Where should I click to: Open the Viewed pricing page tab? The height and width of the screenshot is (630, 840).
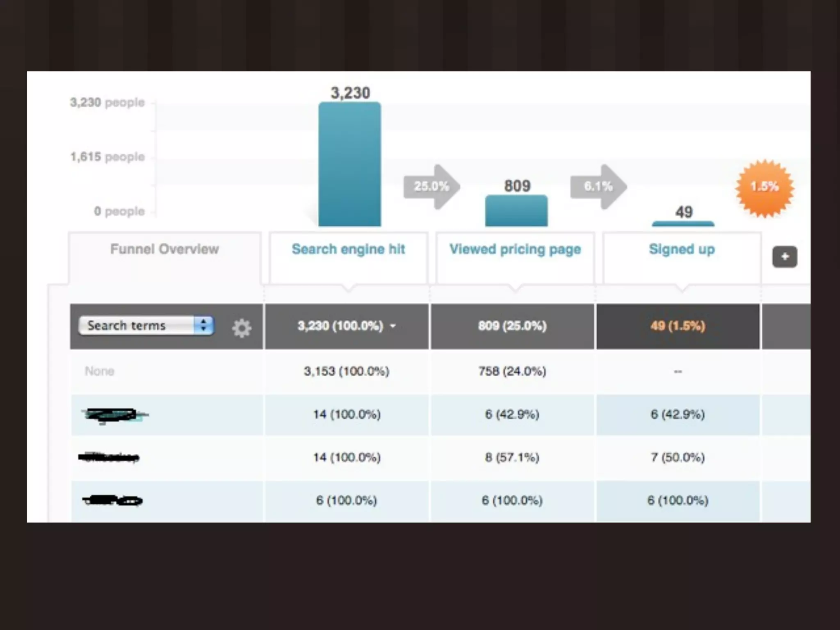pyautogui.click(x=515, y=249)
